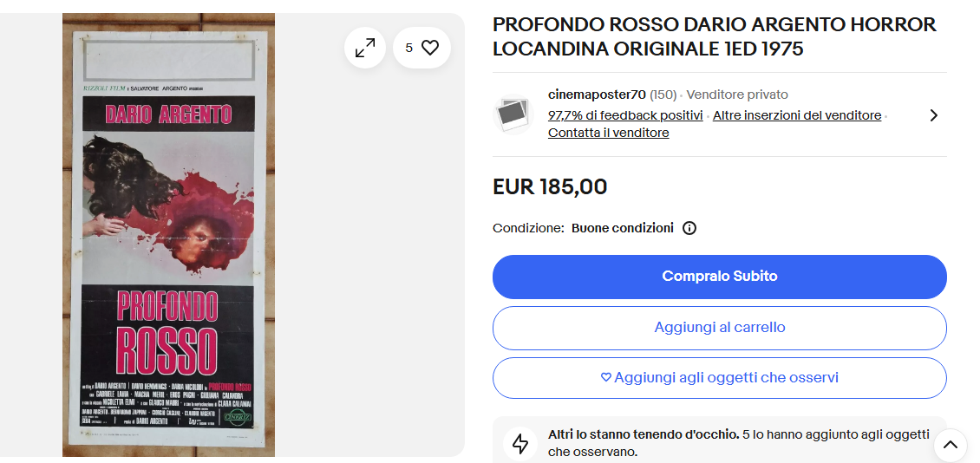The width and height of the screenshot is (980, 463).
Task: Expand seller details with the right chevron
Action: pyautogui.click(x=933, y=115)
